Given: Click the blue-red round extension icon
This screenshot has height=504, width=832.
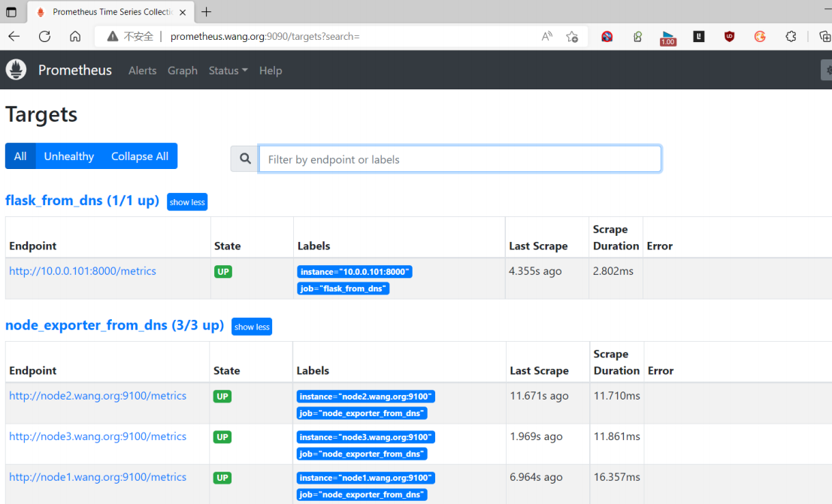Looking at the screenshot, I should point(607,37).
